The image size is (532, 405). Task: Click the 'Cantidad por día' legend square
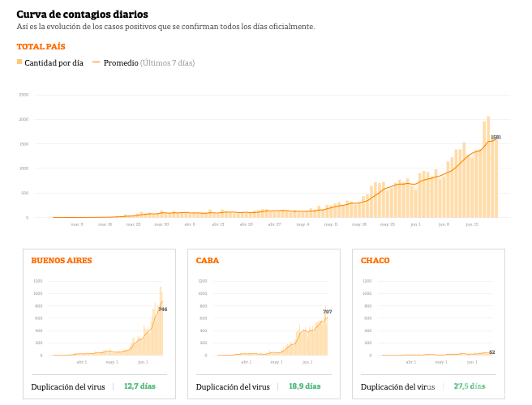click(19, 62)
